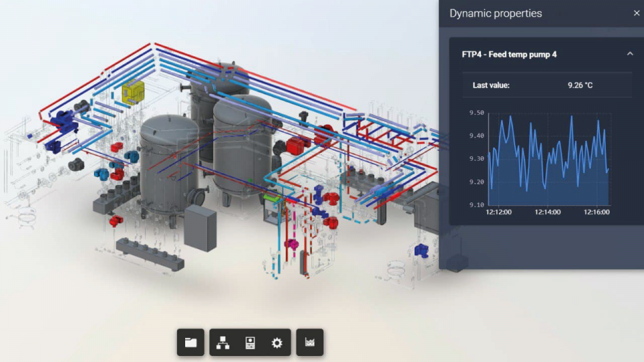
Task: Click the FTP4 - Feed temp pump 4 heading
Action: pyautogui.click(x=509, y=54)
